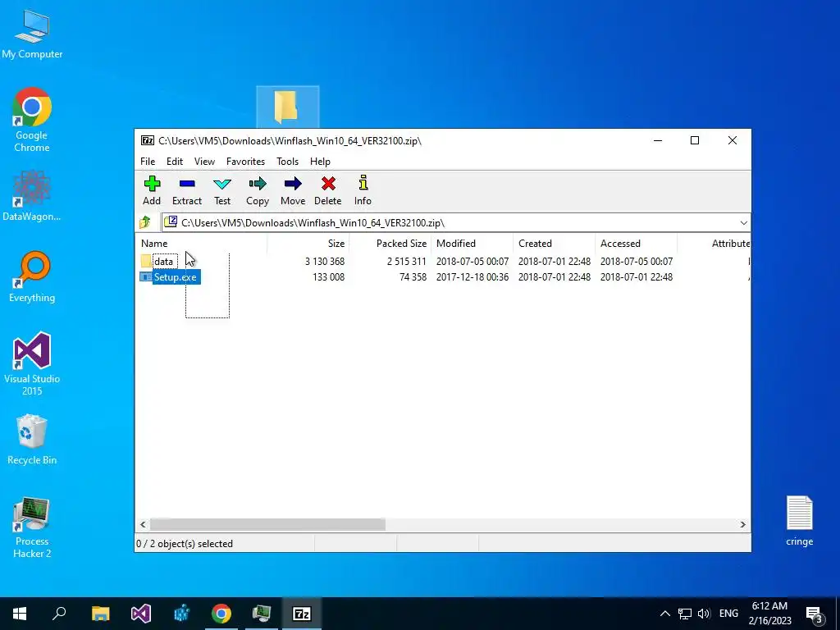Select the data folder icon in list
The image size is (840, 630).
(146, 262)
